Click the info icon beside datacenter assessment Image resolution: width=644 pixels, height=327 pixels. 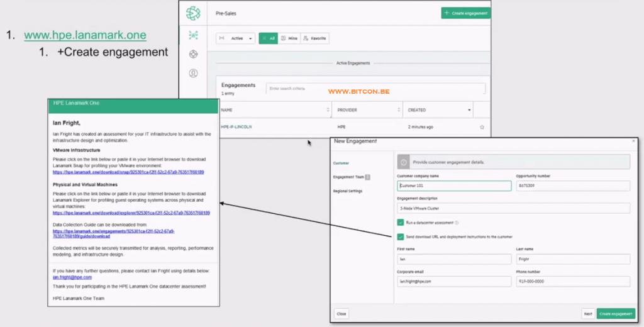coord(457,223)
